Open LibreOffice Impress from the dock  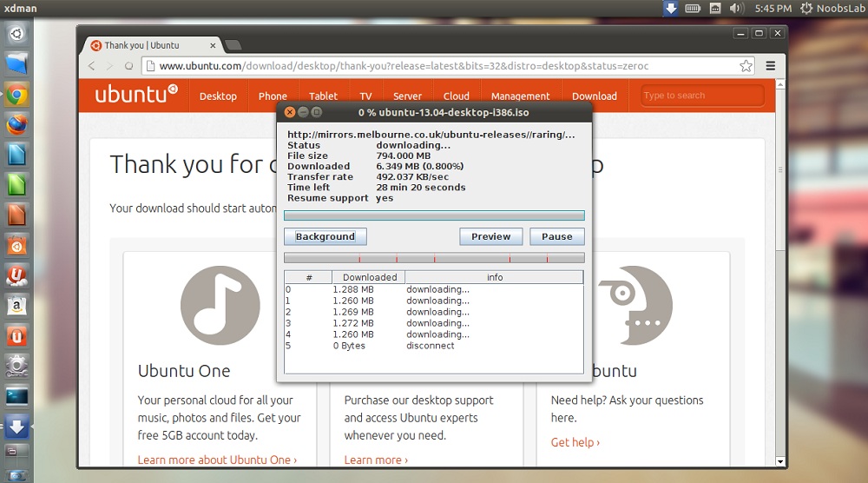[16, 215]
